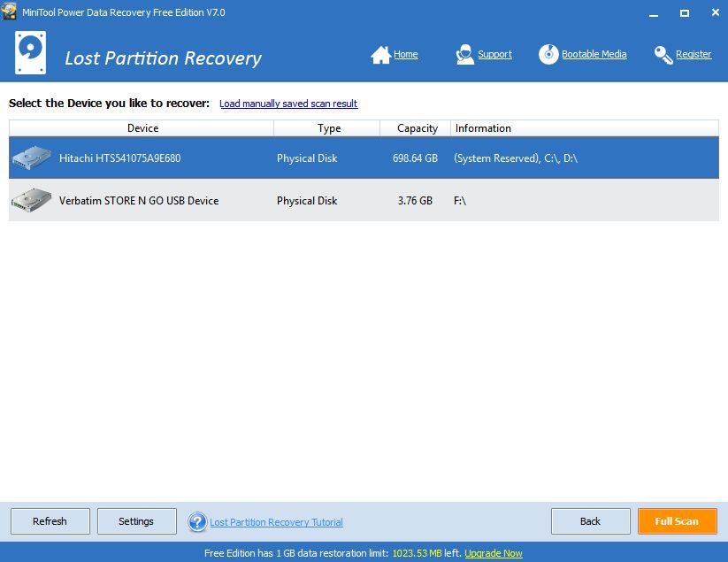Click the 3.76 GB capacity cell
The height and width of the screenshot is (562, 728).
[415, 201]
